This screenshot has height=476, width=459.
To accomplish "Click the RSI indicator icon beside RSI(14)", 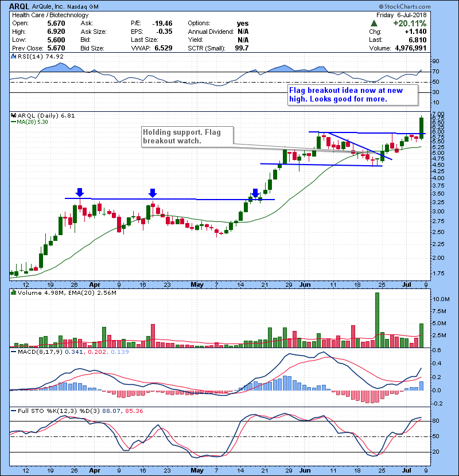I will point(13,56).
